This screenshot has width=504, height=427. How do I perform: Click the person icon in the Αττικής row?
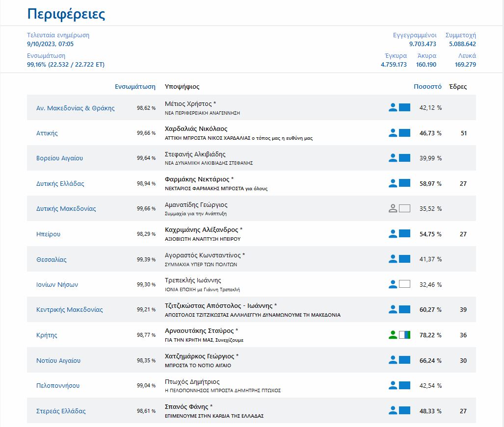pyautogui.click(x=393, y=133)
